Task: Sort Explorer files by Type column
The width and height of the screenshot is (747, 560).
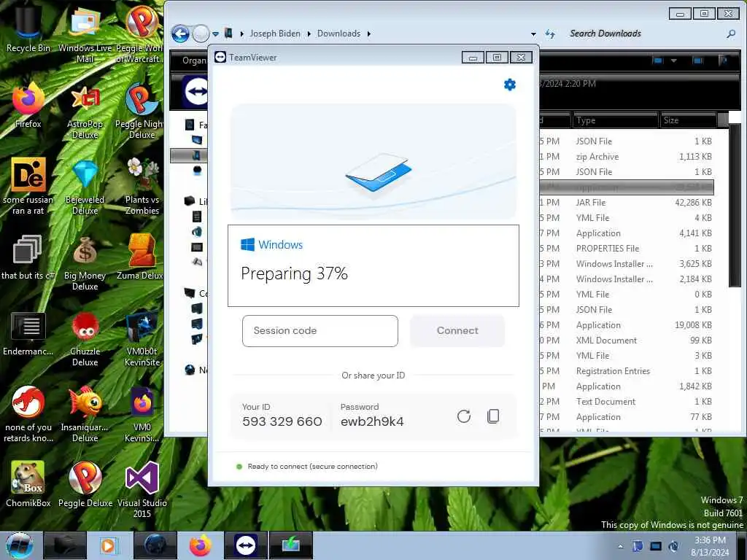Action: point(614,120)
